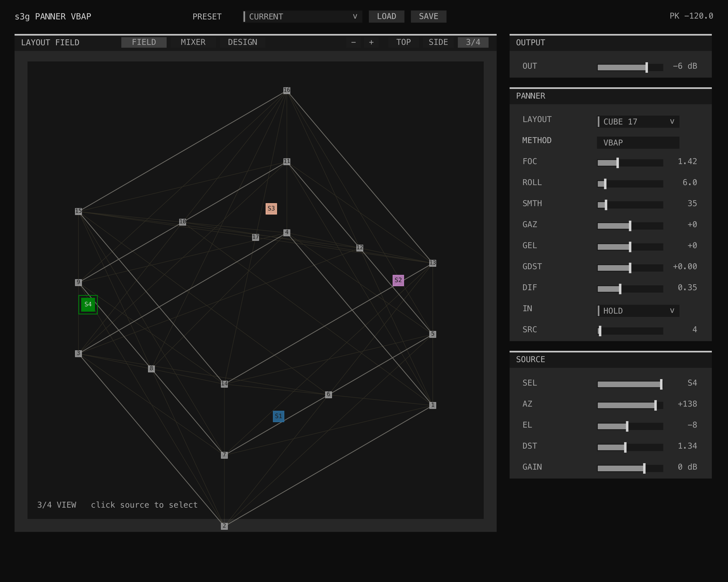Click speaker node 7
This screenshot has height=582, width=728.
click(x=224, y=455)
